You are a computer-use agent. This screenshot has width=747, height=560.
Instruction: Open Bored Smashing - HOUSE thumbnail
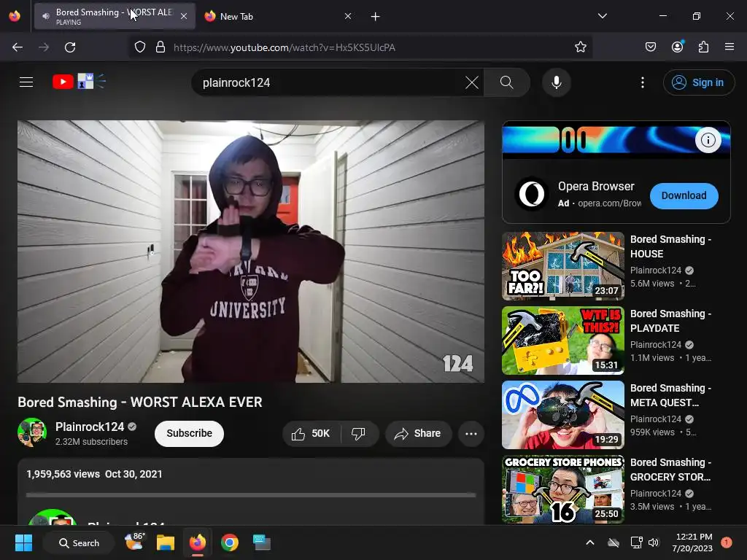[562, 265]
